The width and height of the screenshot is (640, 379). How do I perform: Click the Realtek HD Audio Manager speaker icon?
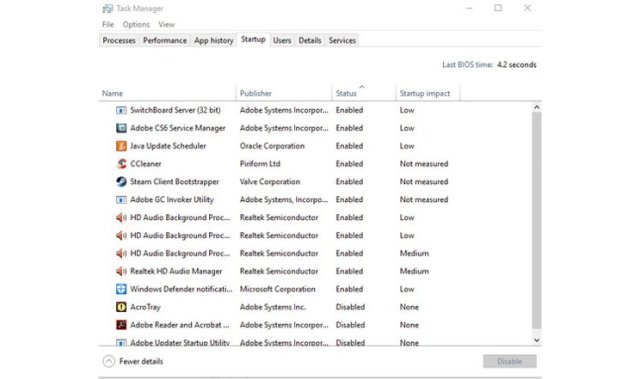(121, 271)
